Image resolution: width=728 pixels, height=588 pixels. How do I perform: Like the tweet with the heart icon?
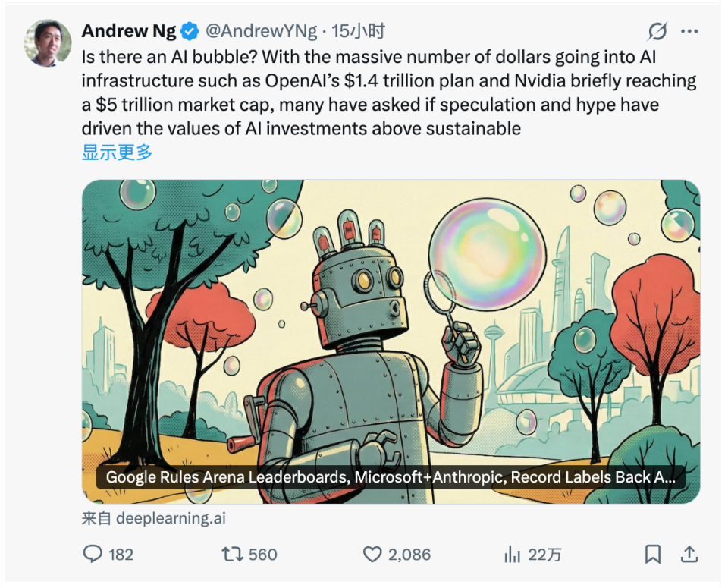[372, 555]
